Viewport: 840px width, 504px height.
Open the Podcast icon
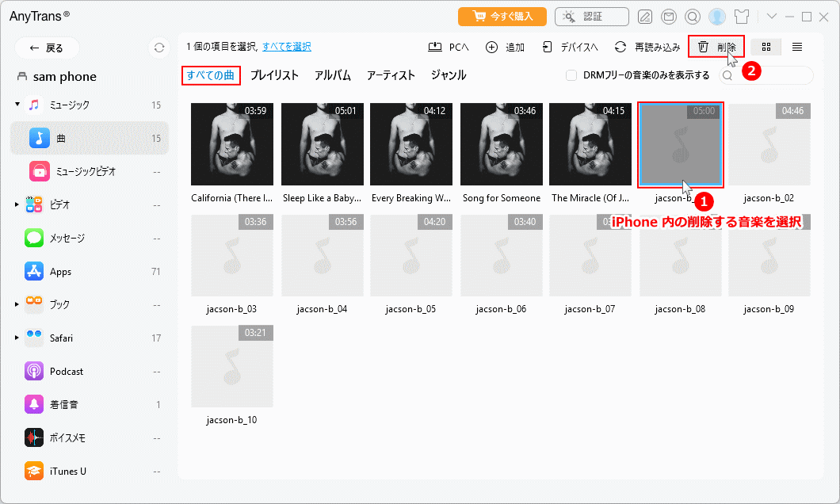click(x=34, y=371)
